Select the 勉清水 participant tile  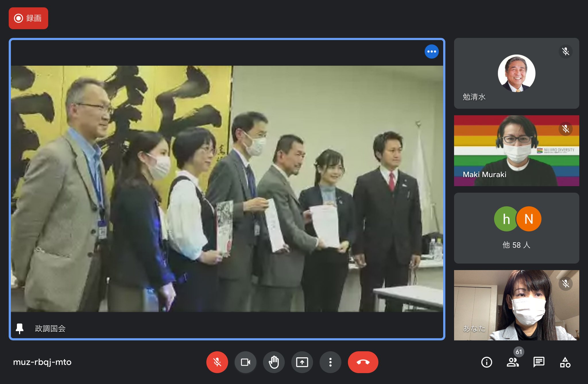(x=516, y=73)
